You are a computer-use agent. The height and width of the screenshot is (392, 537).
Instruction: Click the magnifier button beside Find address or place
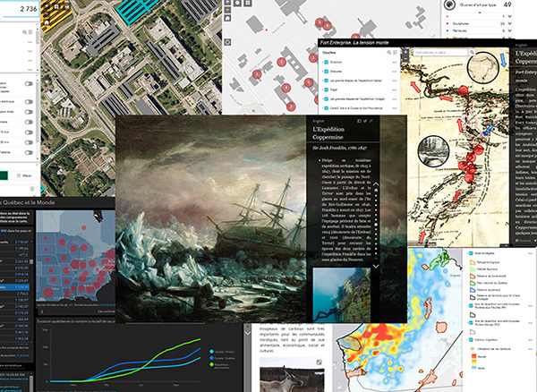pos(472,53)
